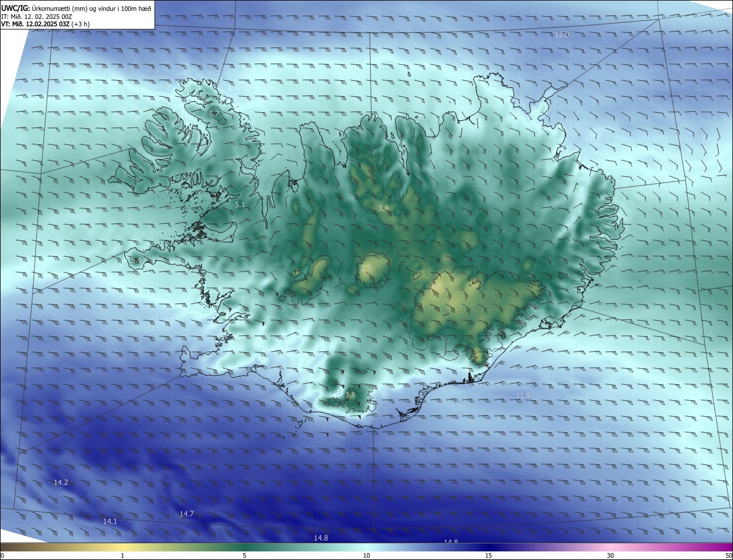Click the initial time line 'IT: Mið. 12. 02. 2025 00Z'
This screenshot has width=733, height=560.
(37, 17)
